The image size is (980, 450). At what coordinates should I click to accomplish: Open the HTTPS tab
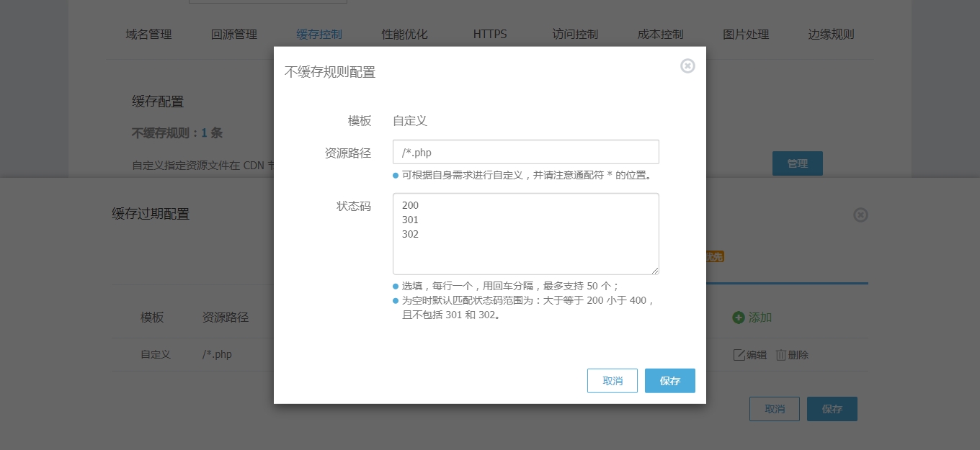(490, 35)
